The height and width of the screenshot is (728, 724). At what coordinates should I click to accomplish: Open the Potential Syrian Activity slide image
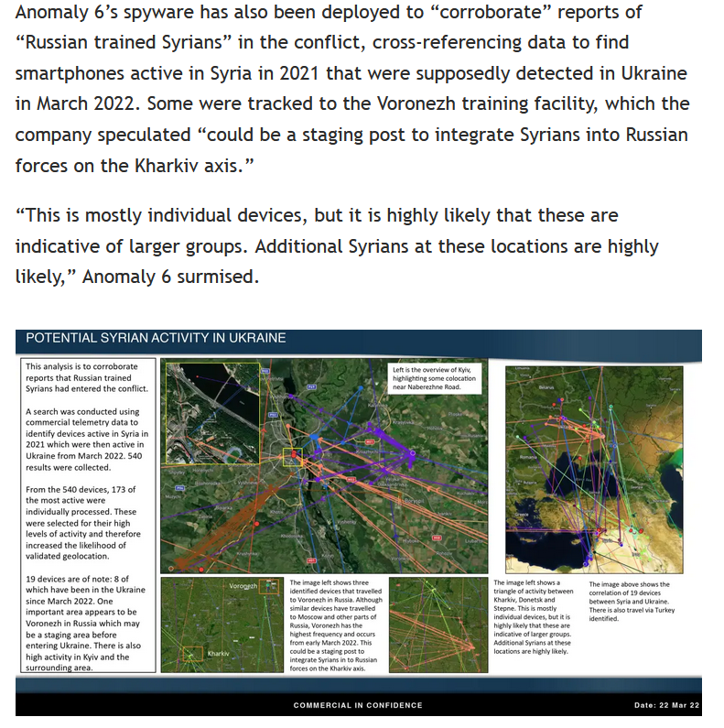[358, 522]
